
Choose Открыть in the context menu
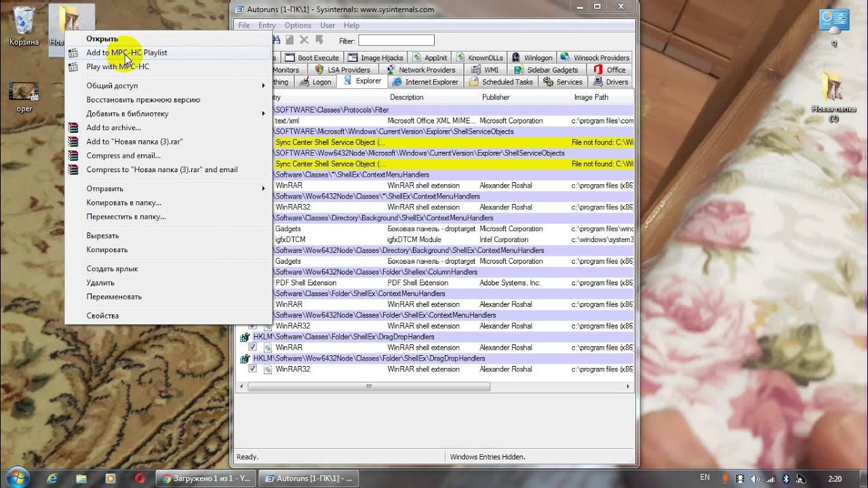click(x=168, y=39)
